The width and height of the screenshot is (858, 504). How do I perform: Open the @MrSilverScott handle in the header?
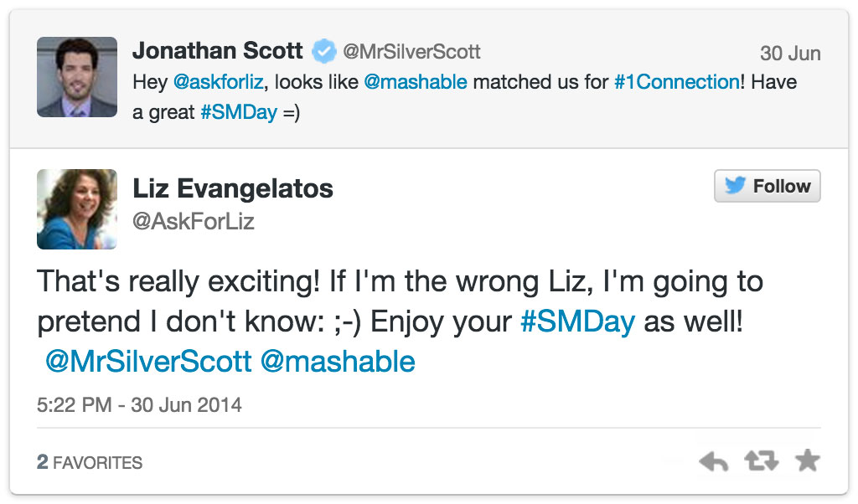click(411, 52)
